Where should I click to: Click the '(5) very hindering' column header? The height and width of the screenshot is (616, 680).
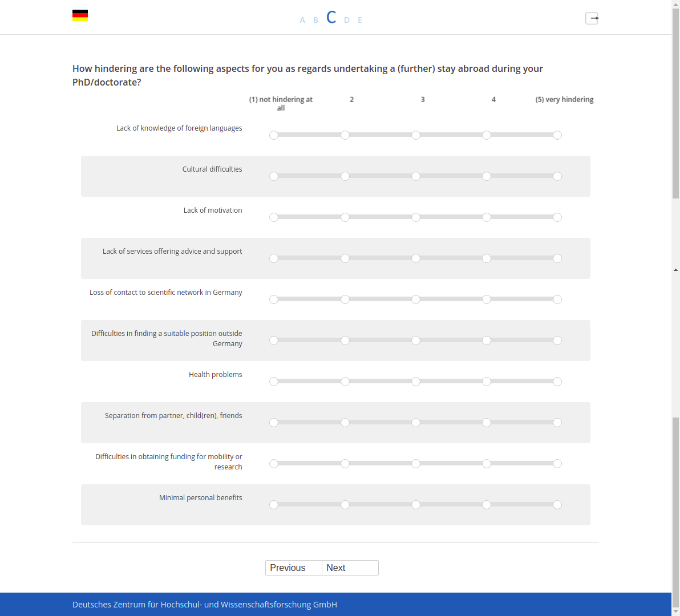564,100
